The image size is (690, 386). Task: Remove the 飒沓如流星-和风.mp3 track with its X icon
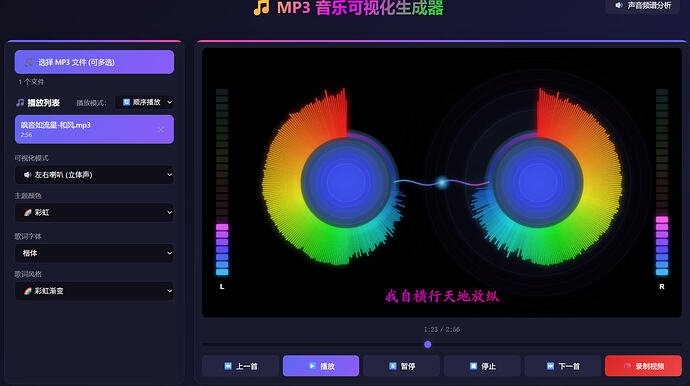click(x=161, y=129)
